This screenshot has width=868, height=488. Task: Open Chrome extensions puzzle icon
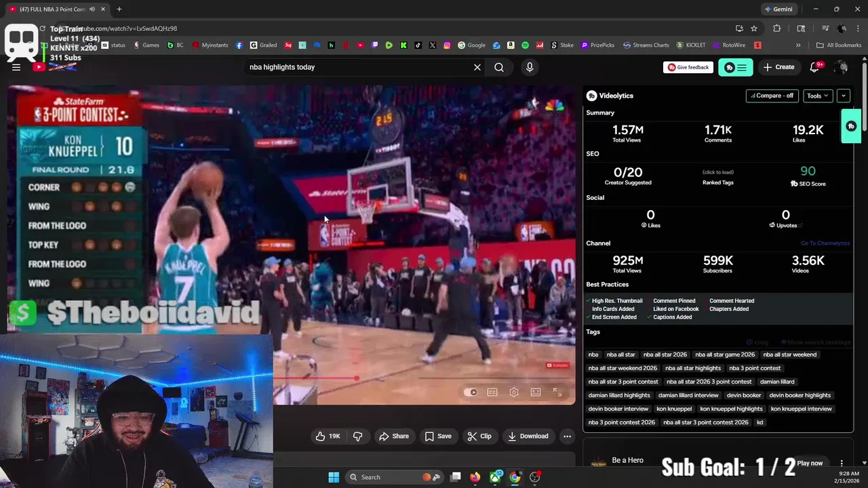(777, 28)
